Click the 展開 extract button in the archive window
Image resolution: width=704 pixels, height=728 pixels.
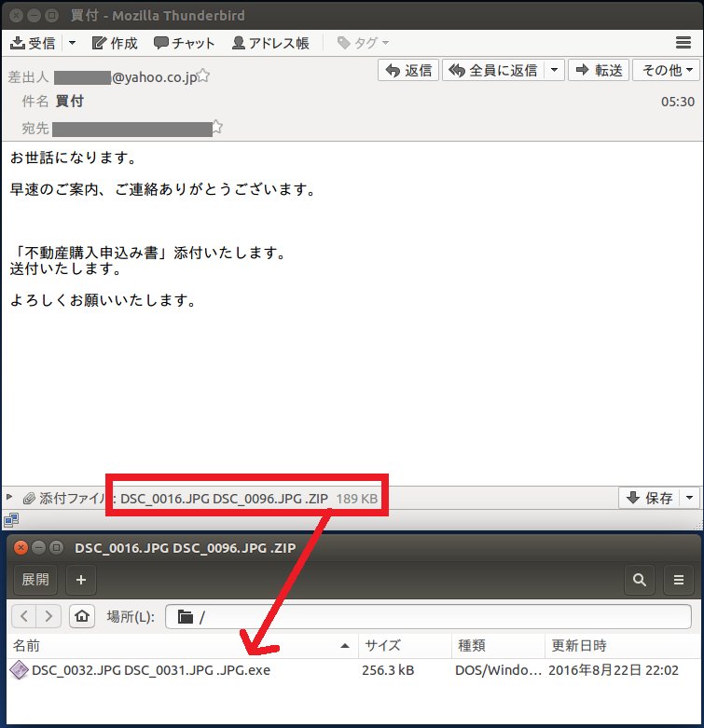tap(35, 580)
